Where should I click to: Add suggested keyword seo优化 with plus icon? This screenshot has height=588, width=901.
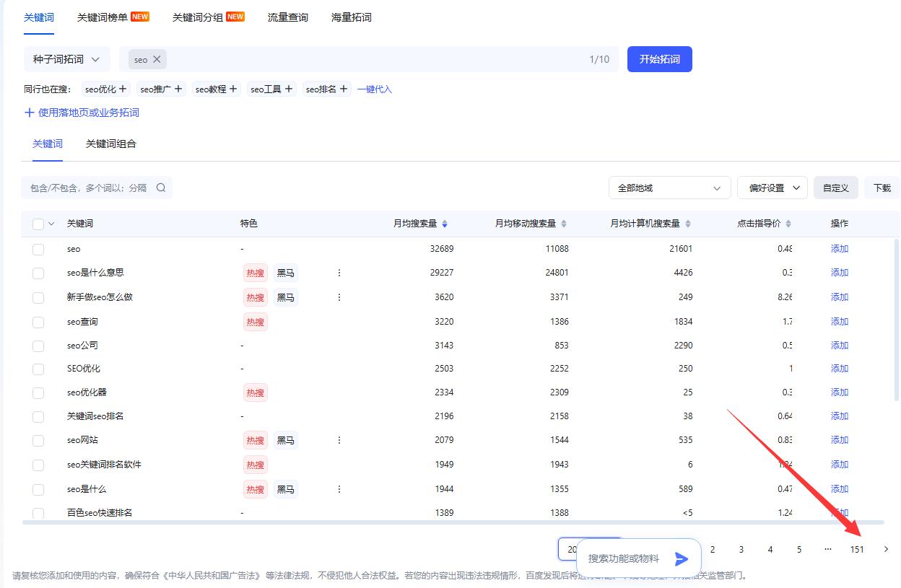coord(123,89)
